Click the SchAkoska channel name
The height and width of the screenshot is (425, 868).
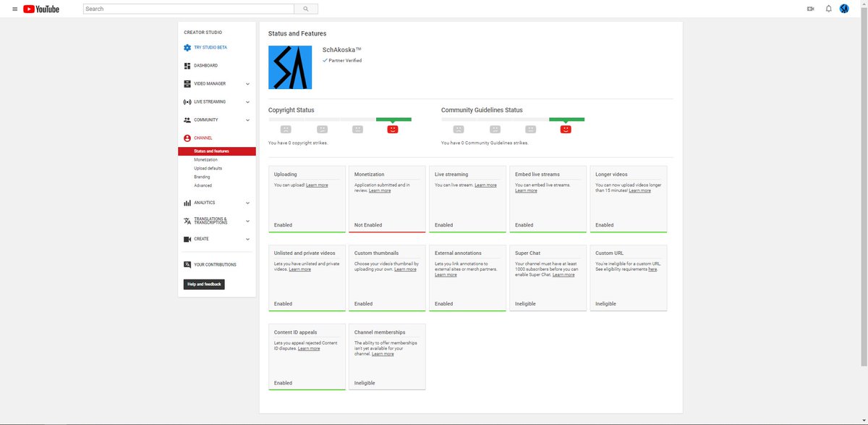pyautogui.click(x=341, y=50)
